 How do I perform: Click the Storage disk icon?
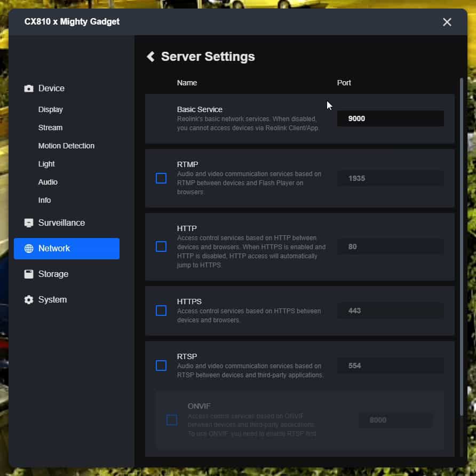click(29, 274)
